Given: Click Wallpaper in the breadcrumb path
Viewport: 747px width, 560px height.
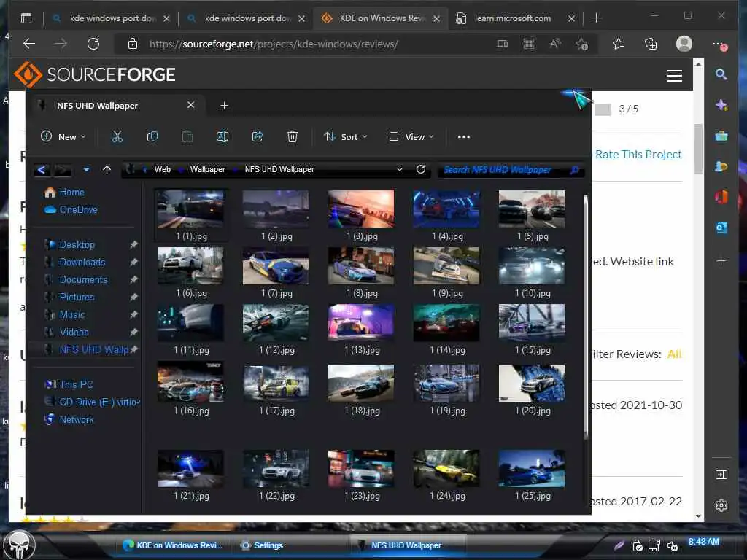Looking at the screenshot, I should tap(207, 169).
